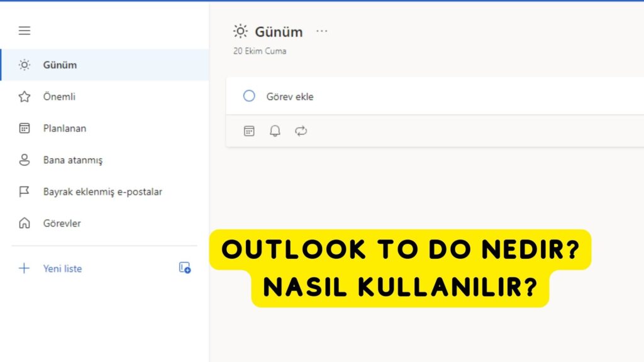
Task: Open the reminder bell icon
Action: click(x=275, y=131)
